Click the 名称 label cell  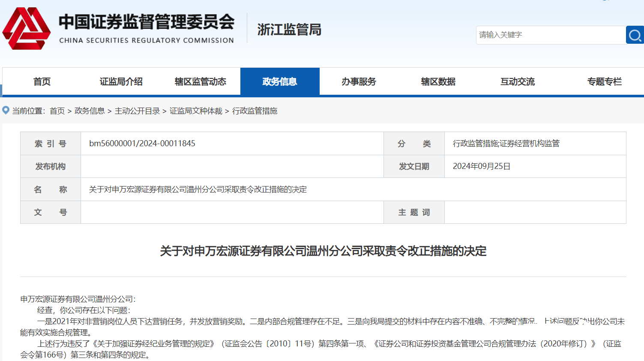51,190
